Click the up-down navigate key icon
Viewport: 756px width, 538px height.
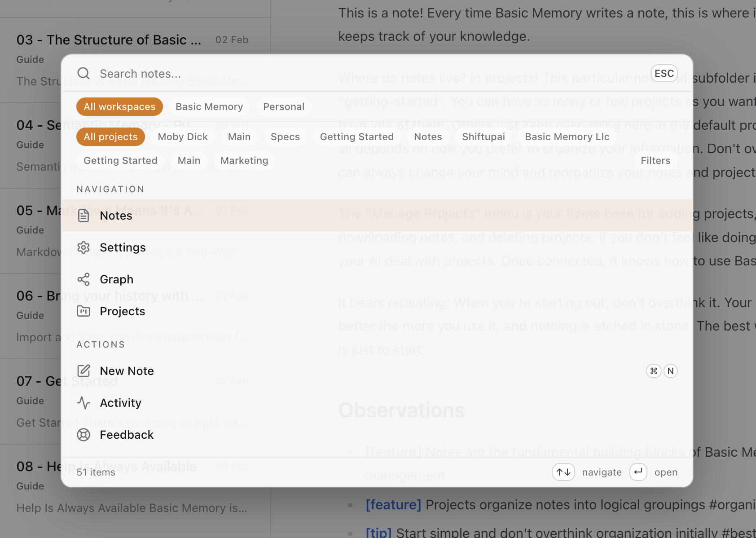pos(563,472)
